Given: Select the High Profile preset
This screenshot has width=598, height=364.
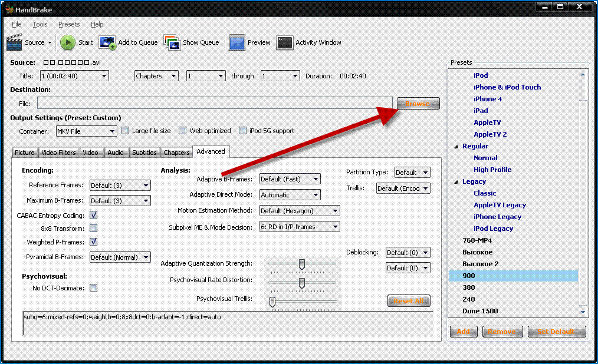Looking at the screenshot, I should [x=492, y=170].
